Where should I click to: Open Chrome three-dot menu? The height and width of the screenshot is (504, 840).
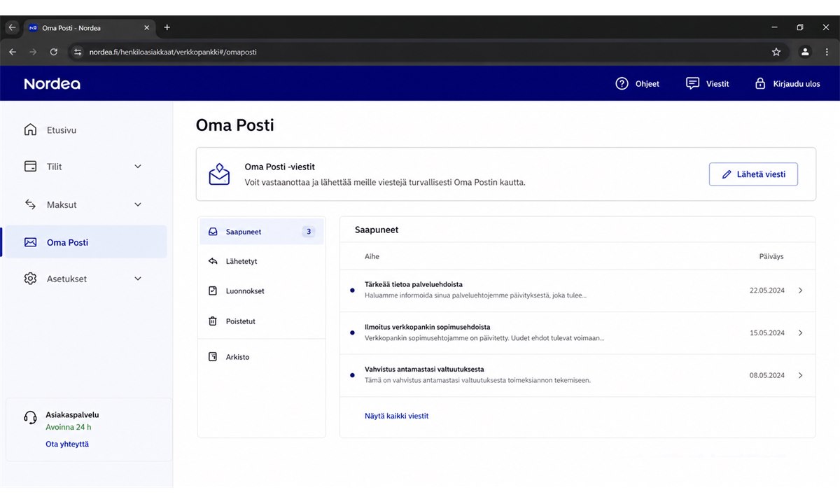point(827,52)
